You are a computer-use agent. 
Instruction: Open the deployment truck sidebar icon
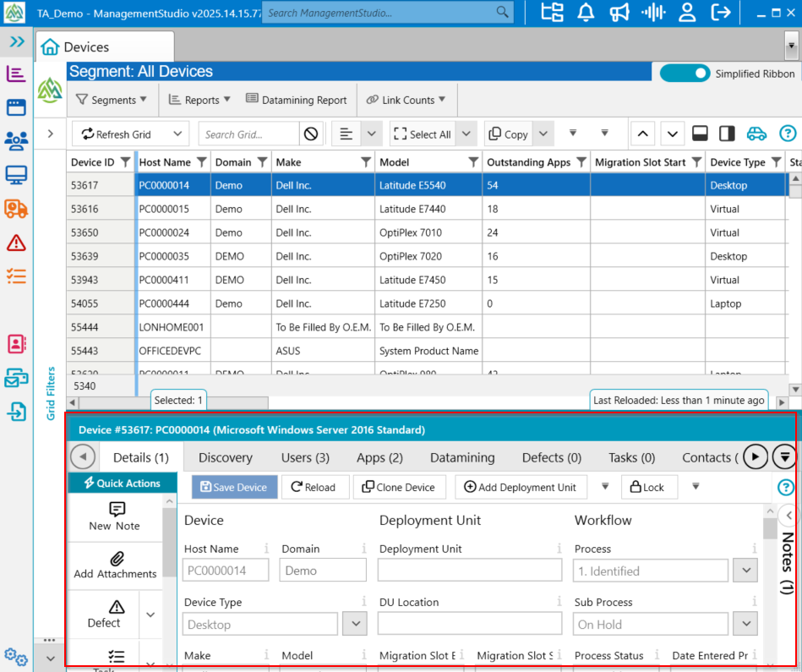[x=16, y=209]
